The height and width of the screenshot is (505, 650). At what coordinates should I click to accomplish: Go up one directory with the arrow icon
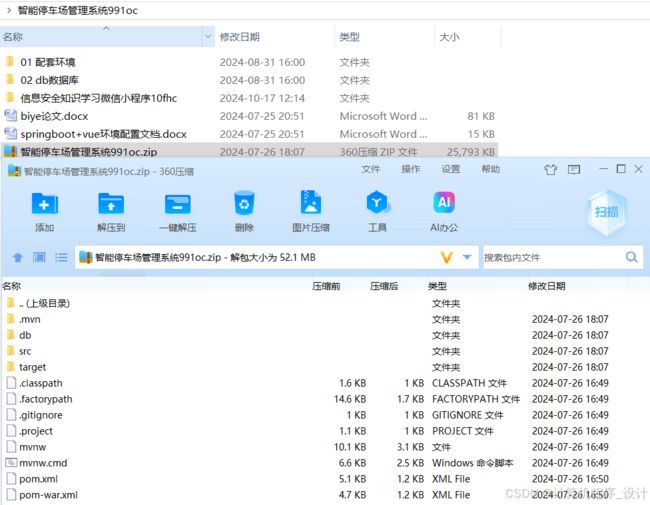[x=18, y=257]
